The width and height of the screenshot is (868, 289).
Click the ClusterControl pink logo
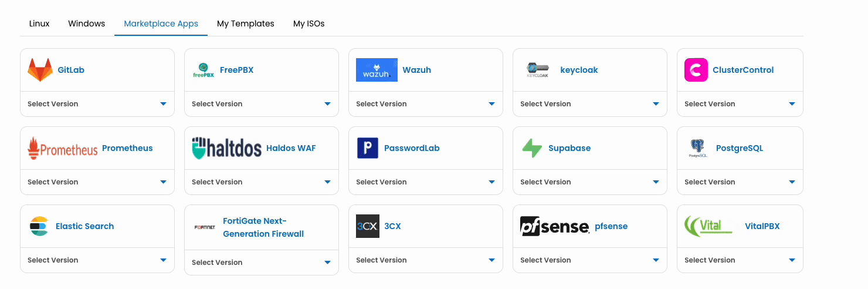tap(696, 70)
